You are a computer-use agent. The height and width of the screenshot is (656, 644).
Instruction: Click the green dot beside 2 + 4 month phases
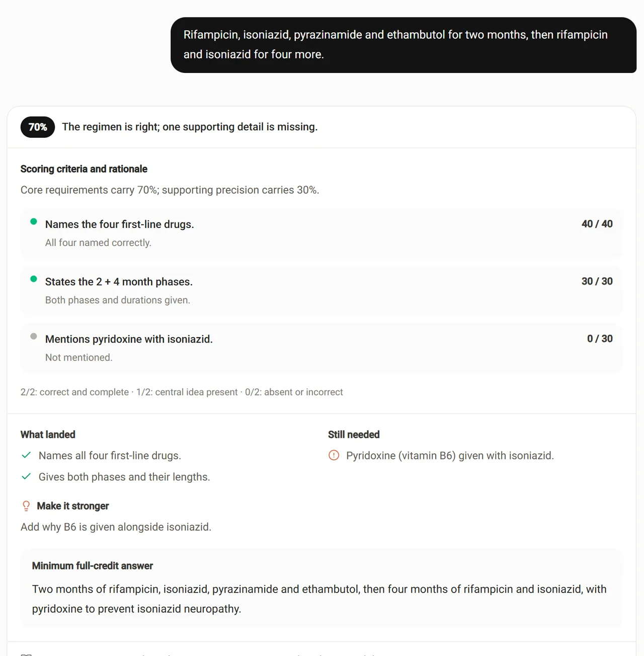(x=34, y=279)
